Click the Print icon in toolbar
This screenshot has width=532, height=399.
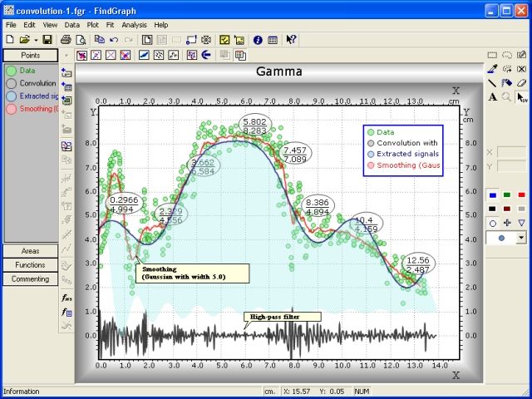coord(66,39)
